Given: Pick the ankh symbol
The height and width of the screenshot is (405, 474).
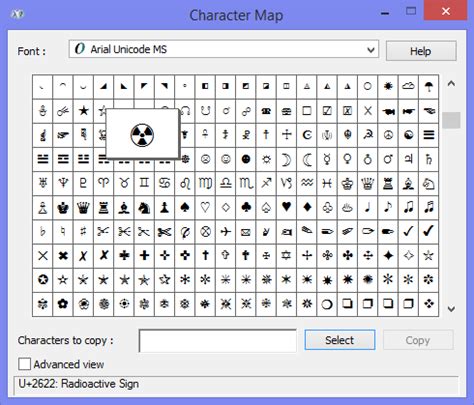Looking at the screenshot, I should 205,135.
